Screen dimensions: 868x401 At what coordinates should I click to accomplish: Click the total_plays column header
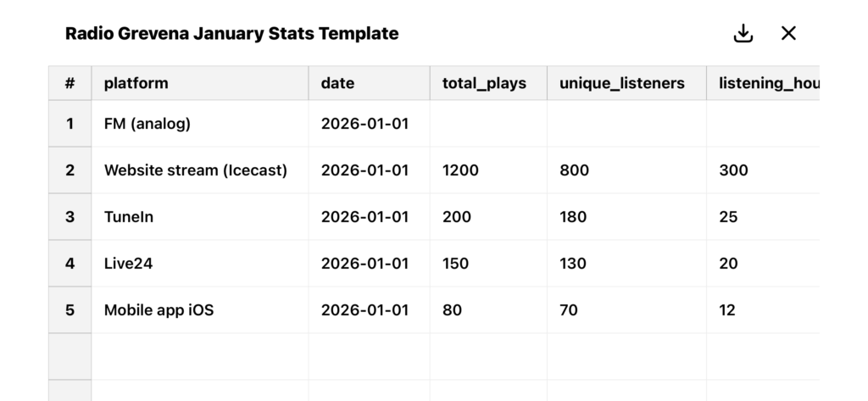pos(488,83)
